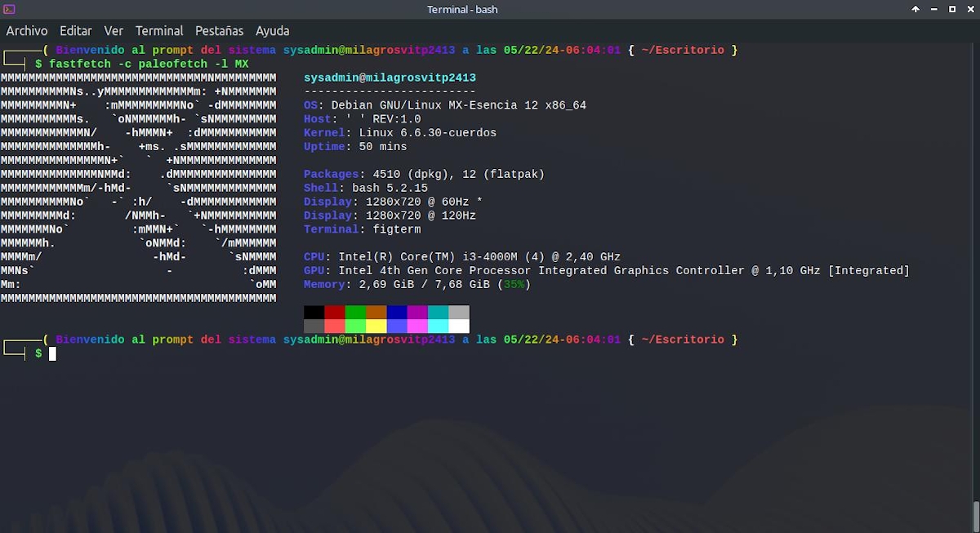The height and width of the screenshot is (533, 980).
Task: Open the Pestañas menu
Action: [219, 30]
